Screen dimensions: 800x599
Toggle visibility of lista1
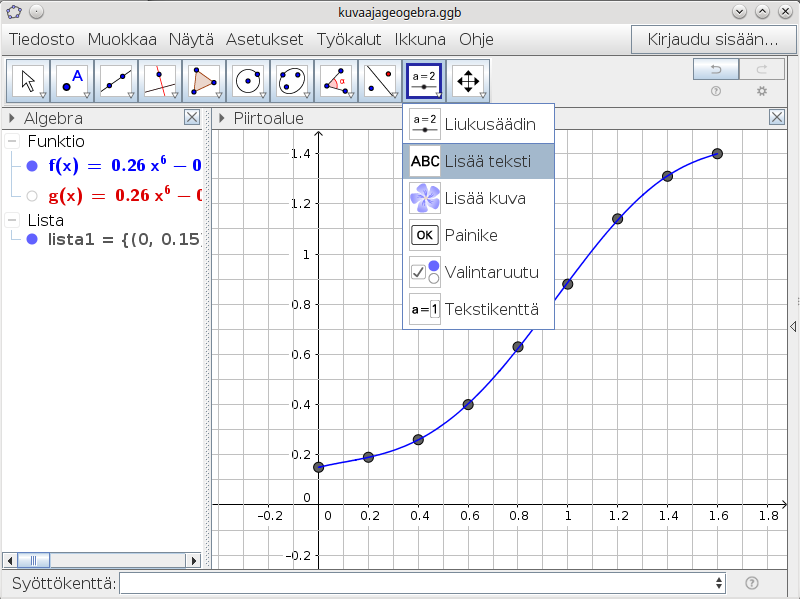(x=32, y=240)
